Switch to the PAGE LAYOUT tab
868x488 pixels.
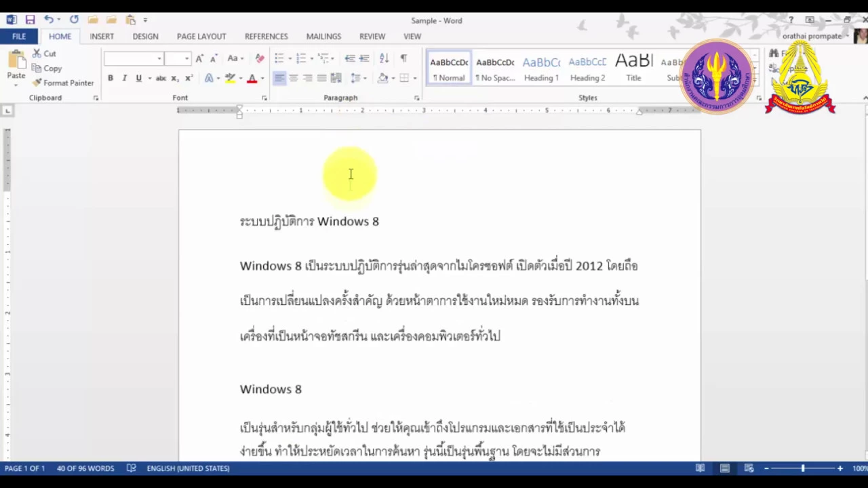tap(201, 36)
